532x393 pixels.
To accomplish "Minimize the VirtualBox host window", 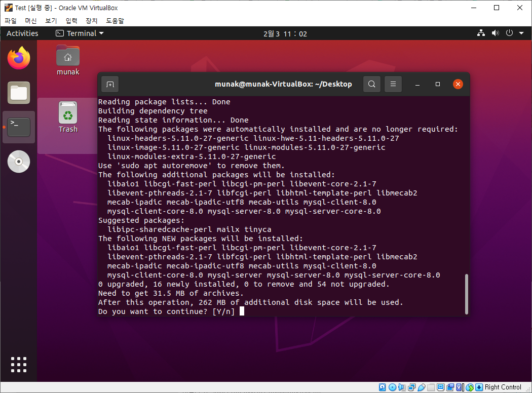I will click(474, 8).
